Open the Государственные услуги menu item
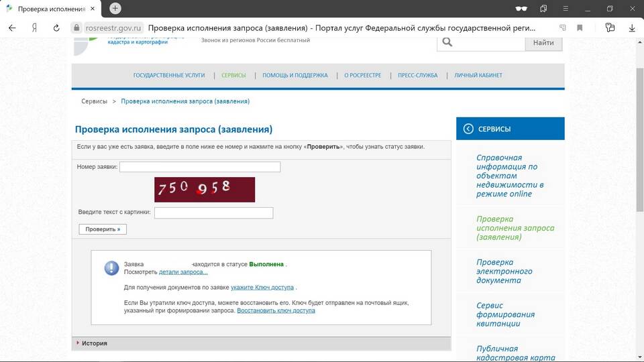 (x=169, y=76)
